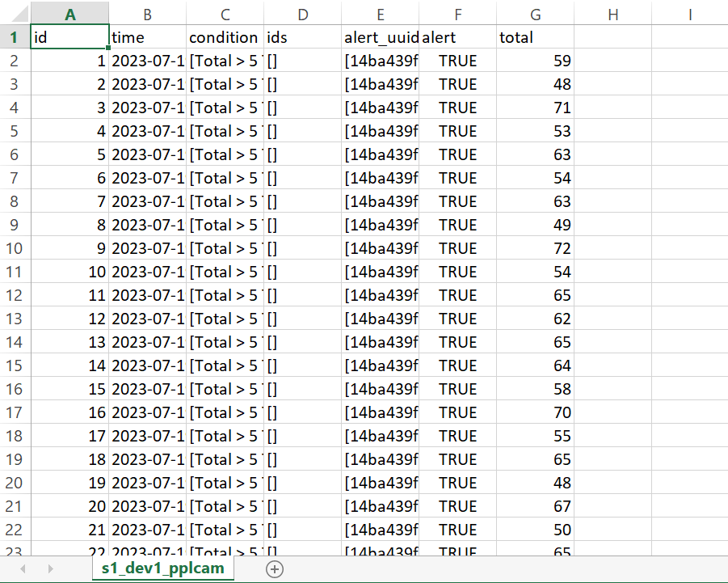Select column A header
This screenshot has height=583, width=728.
pos(69,14)
